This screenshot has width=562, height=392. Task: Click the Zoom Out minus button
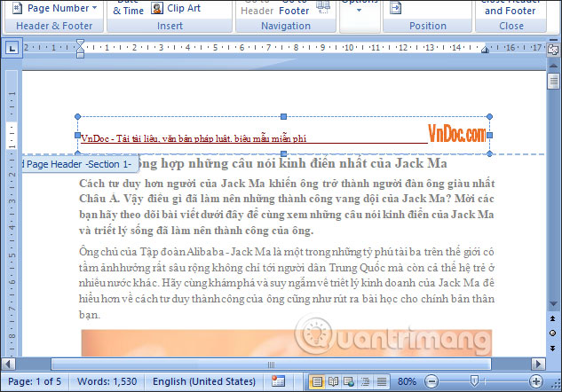click(x=431, y=381)
